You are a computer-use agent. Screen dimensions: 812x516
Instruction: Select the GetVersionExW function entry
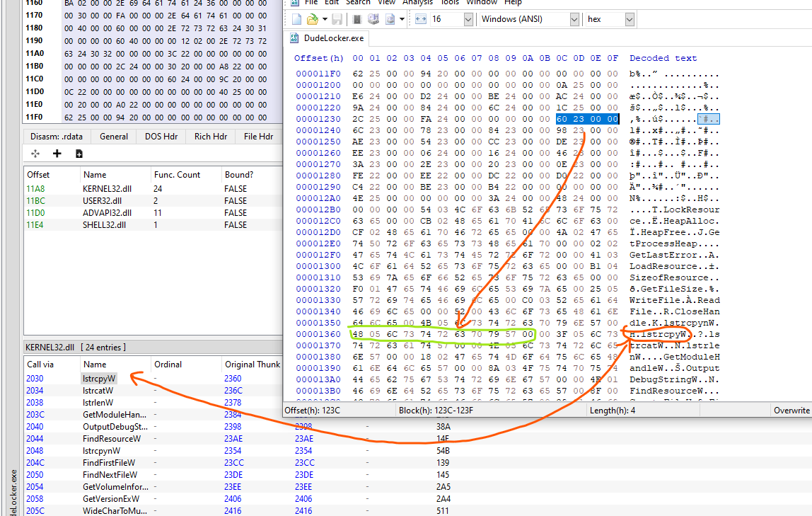(111, 499)
